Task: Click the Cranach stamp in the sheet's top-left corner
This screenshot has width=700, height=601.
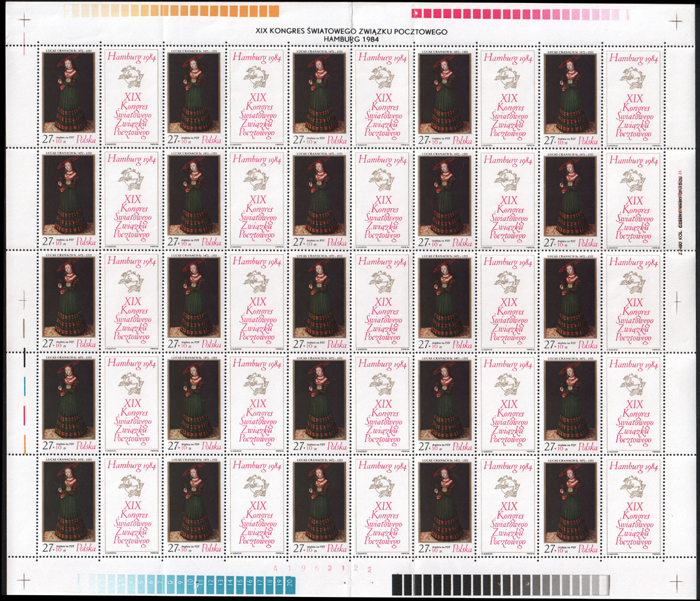Action: pyautogui.click(x=68, y=97)
